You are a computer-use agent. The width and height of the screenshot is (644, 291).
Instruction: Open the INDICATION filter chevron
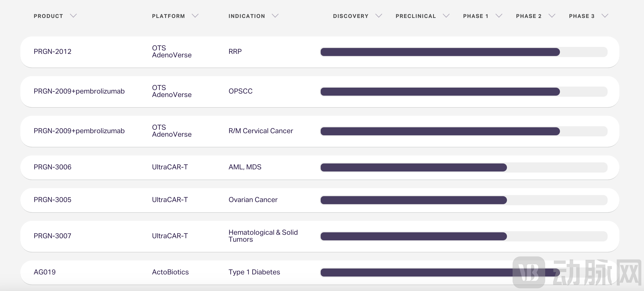275,16
